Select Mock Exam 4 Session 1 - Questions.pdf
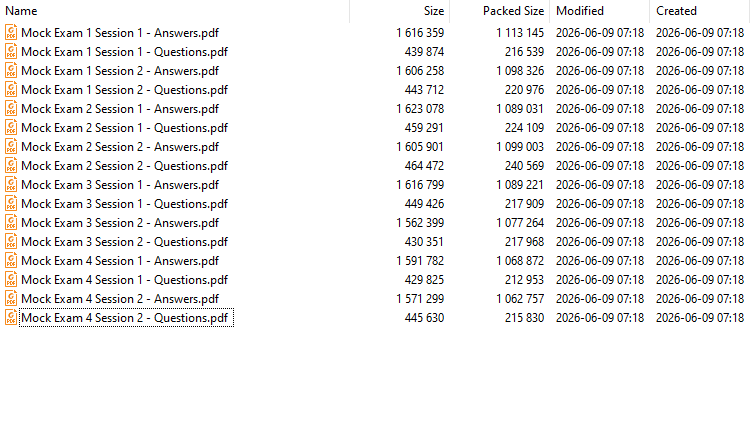This screenshot has height=448, width=754. pos(125,280)
